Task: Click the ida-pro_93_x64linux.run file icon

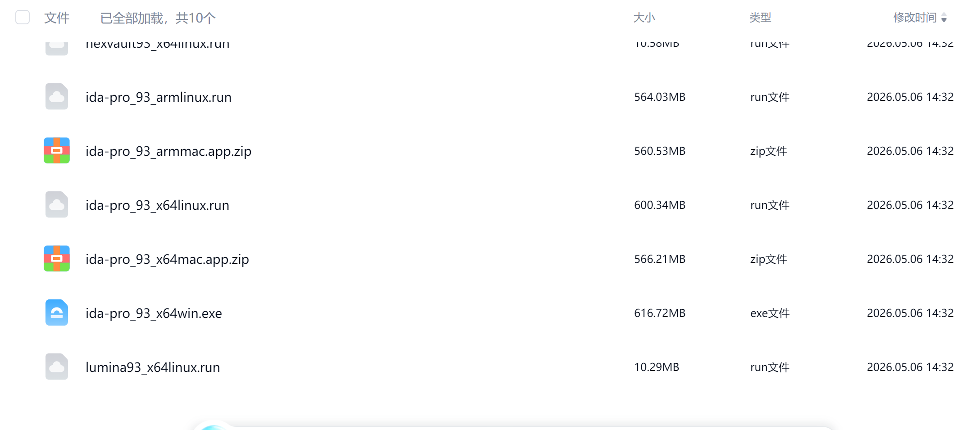Action: (57, 204)
